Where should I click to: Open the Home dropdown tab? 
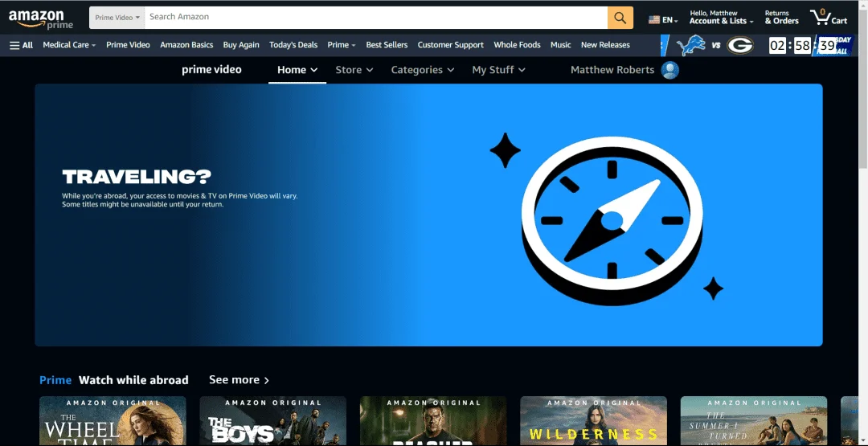297,70
